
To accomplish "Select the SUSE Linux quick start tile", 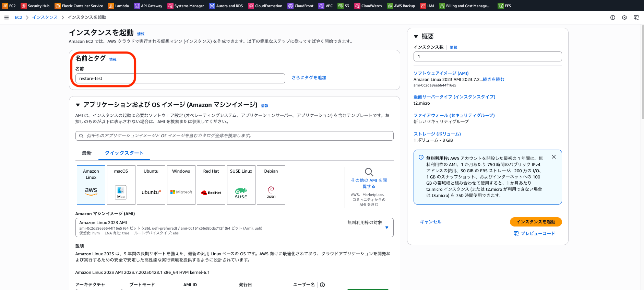I will pos(241,185).
